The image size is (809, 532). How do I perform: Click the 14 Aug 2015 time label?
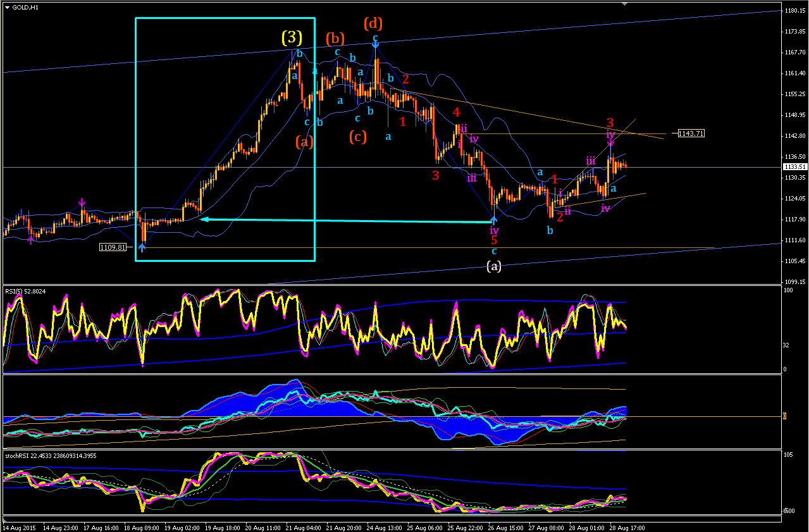pos(20,527)
